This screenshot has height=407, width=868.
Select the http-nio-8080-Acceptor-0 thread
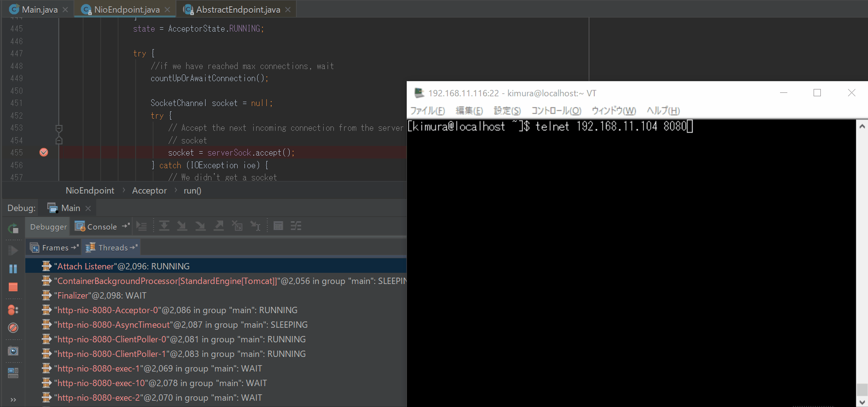[x=175, y=310]
